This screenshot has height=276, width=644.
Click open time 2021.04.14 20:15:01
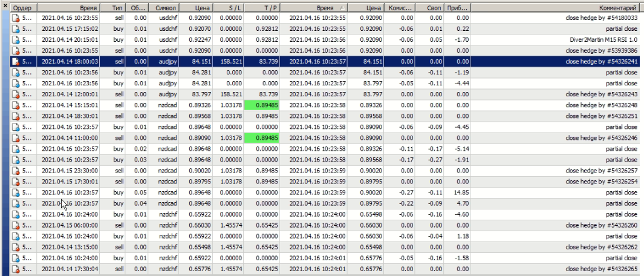[70, 40]
